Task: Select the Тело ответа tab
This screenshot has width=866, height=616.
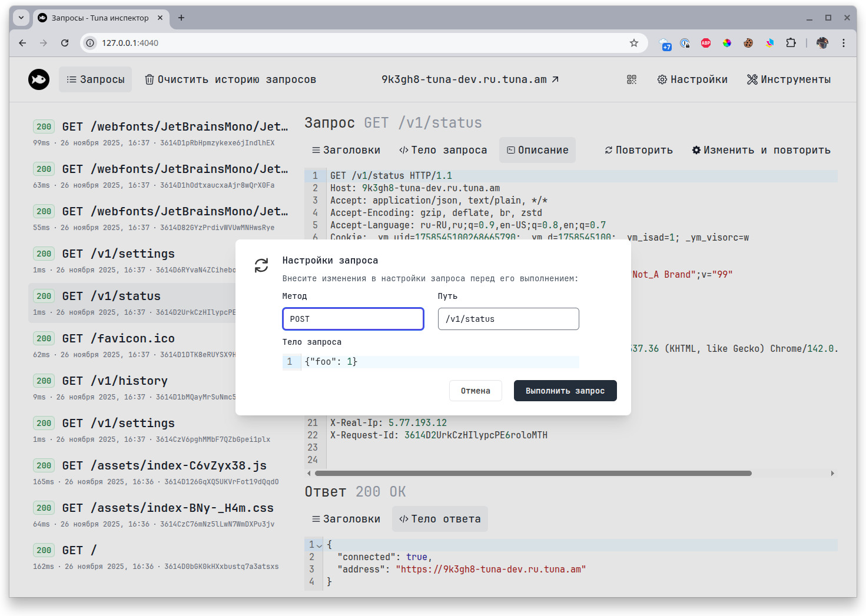Action: tap(440, 519)
